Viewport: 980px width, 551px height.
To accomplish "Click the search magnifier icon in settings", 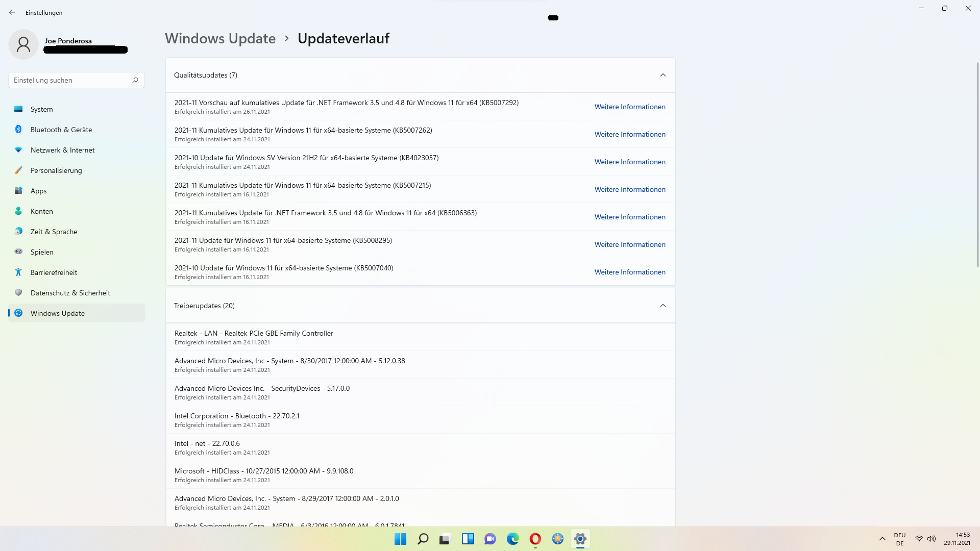I will click(x=135, y=80).
